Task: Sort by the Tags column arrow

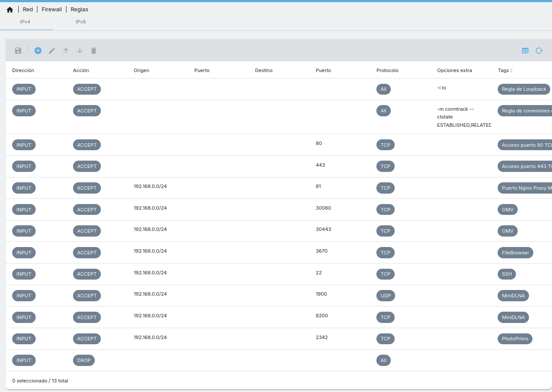Action: coord(512,70)
